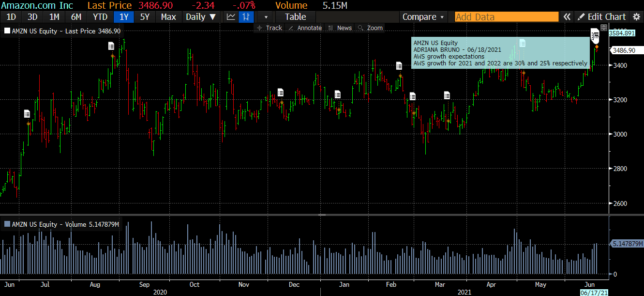Open the note icon in late February

[x=412, y=96]
